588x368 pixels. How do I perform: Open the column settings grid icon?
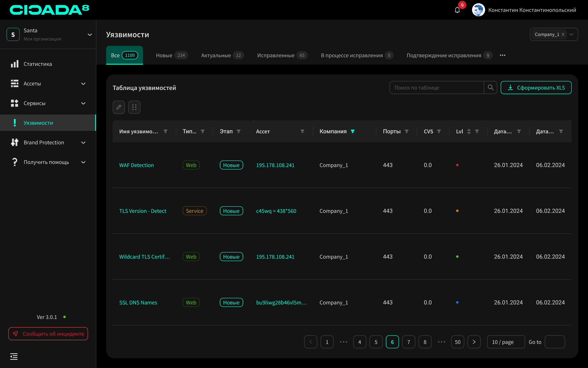click(134, 107)
